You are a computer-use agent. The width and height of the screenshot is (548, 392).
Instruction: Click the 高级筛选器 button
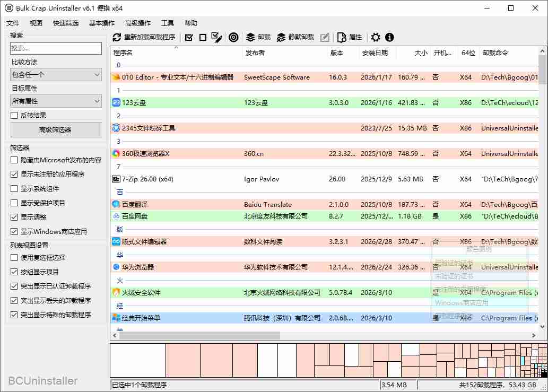[56, 129]
